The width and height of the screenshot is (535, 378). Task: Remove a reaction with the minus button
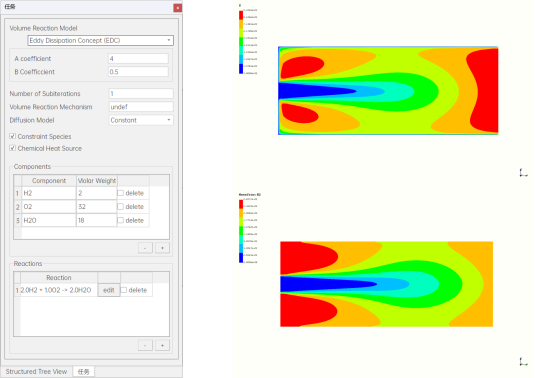coord(145,345)
